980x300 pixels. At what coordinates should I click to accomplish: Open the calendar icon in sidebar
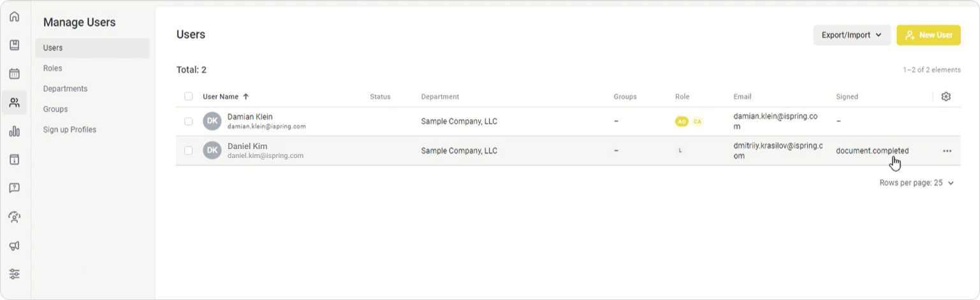(x=14, y=74)
